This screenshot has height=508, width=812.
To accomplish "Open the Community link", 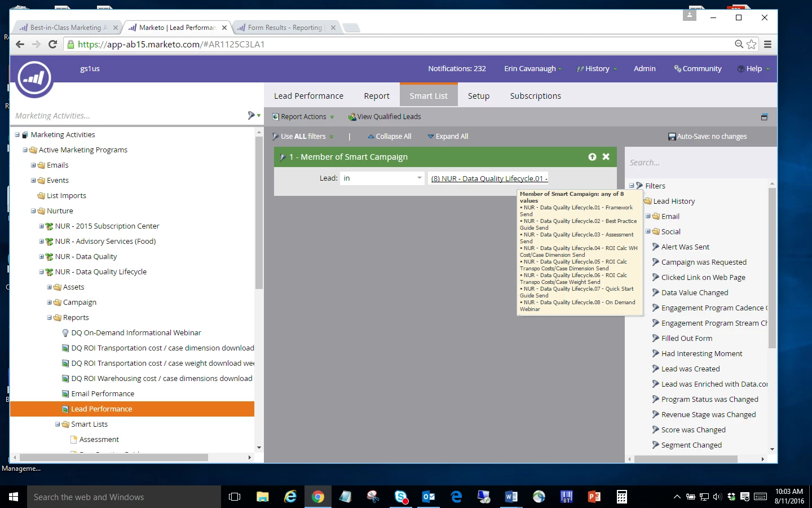I will (698, 69).
